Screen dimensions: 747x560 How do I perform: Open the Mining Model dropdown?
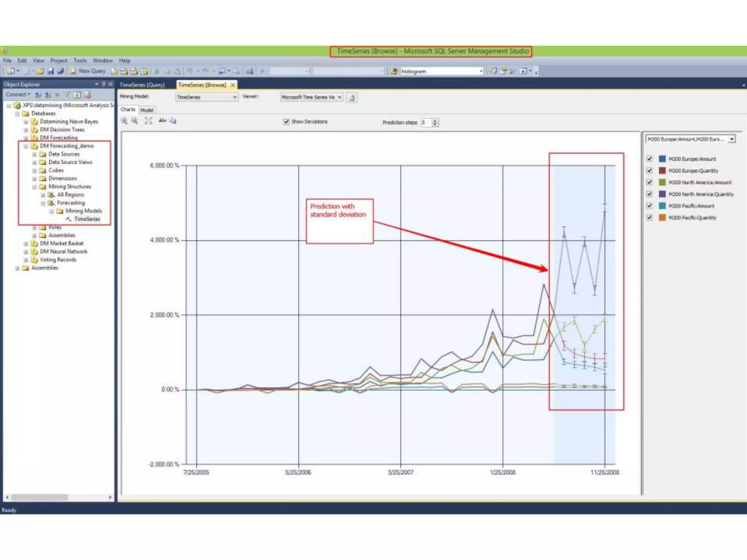tap(235, 97)
